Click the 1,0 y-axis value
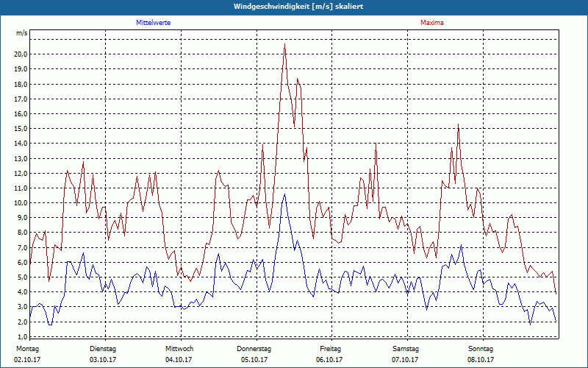 pos(22,336)
